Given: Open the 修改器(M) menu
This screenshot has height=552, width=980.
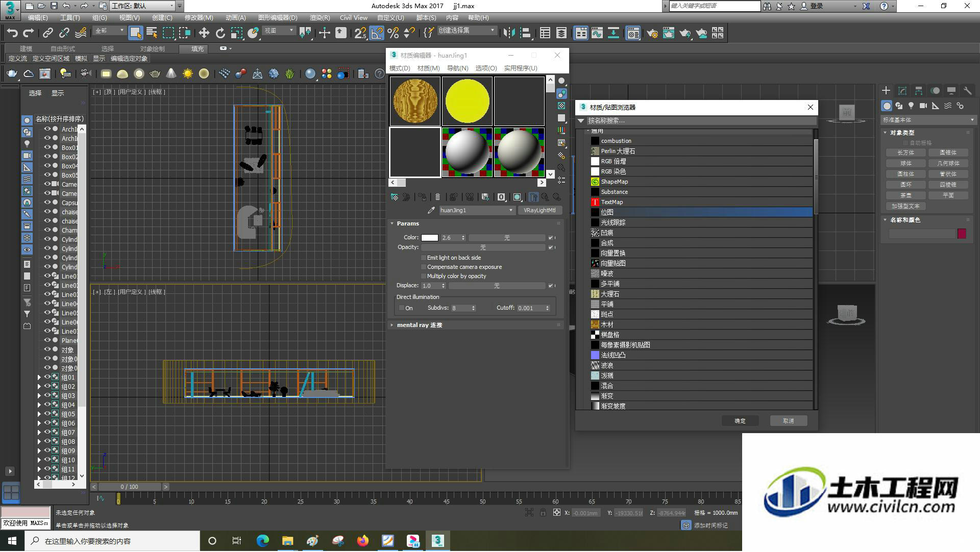Looking at the screenshot, I should coord(199,17).
